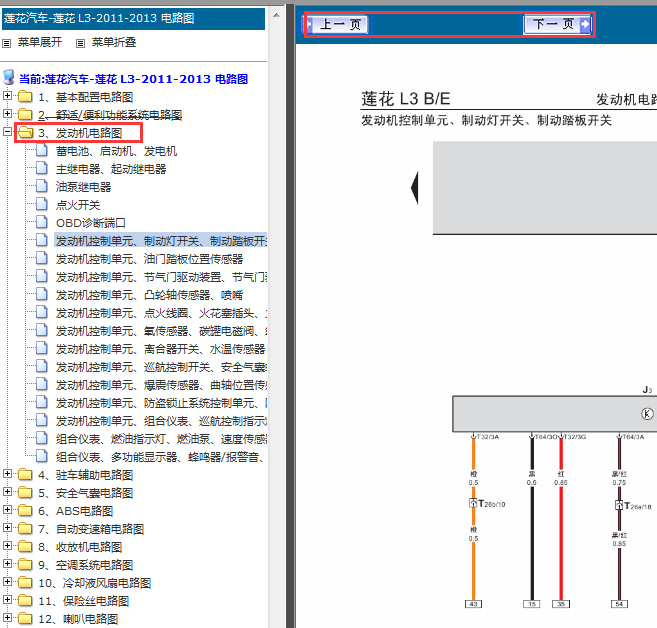The height and width of the screenshot is (628, 657).
Task: Click folder icon of 1、基本配置电路图
Action: coord(25,97)
